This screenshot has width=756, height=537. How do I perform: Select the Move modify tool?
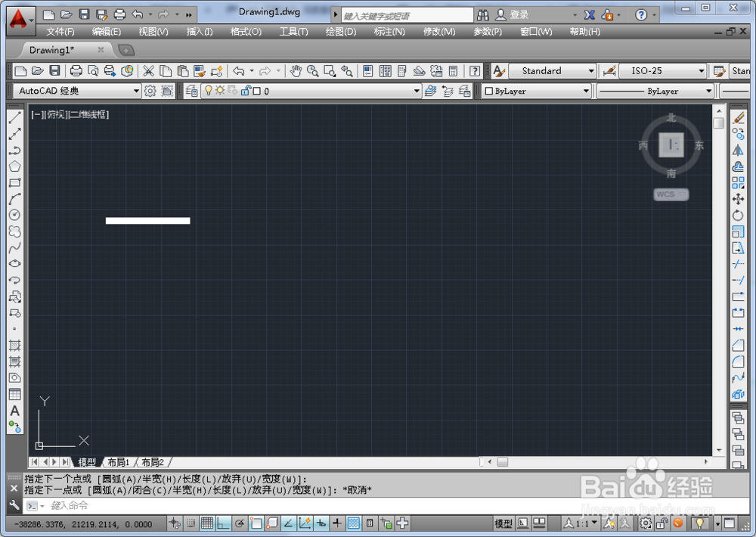(738, 199)
